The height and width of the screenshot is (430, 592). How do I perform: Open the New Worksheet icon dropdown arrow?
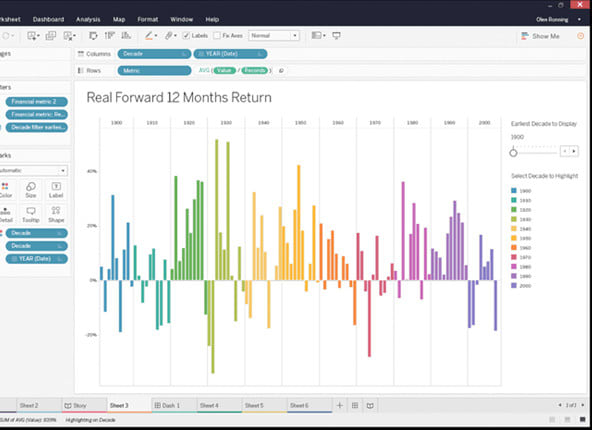39,36
